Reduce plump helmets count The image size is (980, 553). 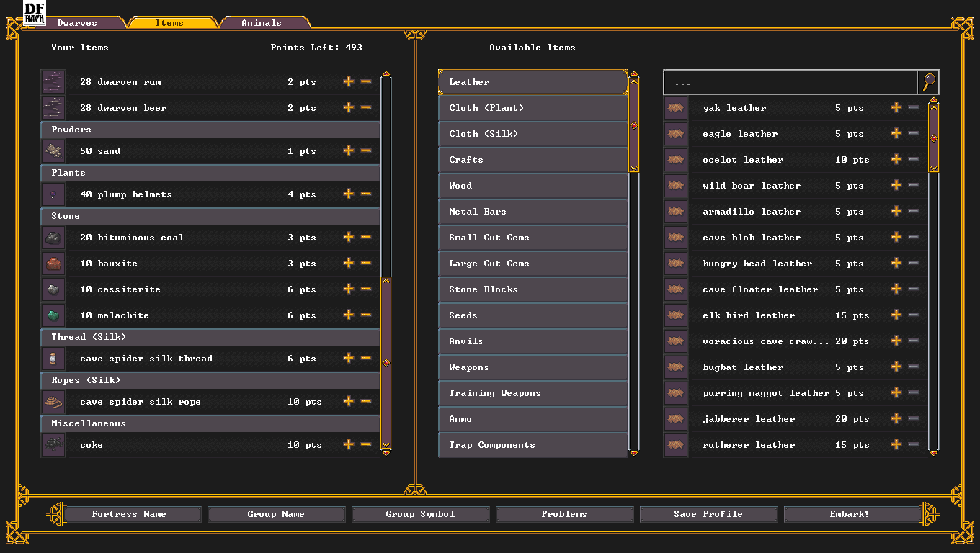tap(366, 194)
